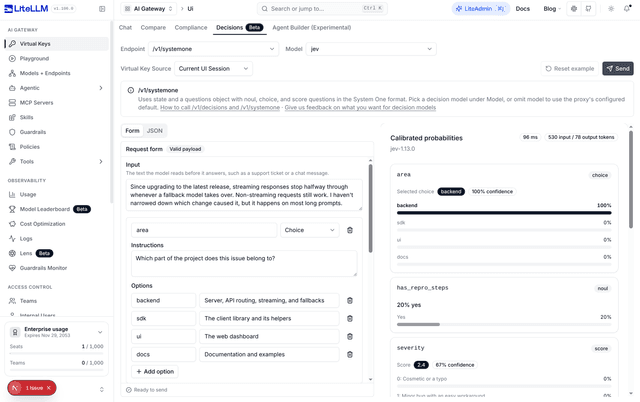Click MCP Servers sidebar icon

(12, 102)
